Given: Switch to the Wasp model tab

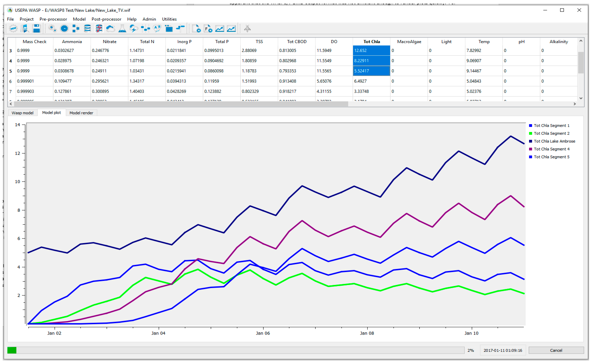Looking at the screenshot, I should [x=22, y=113].
